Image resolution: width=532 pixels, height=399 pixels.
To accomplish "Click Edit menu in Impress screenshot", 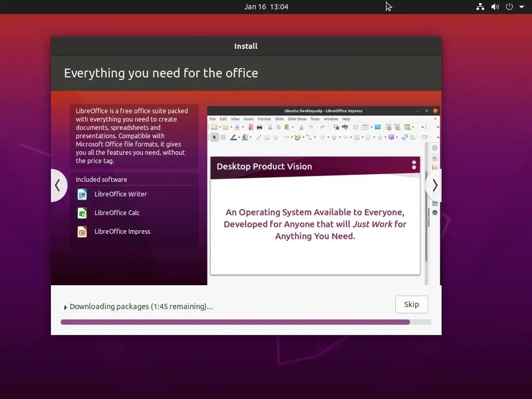I will click(223, 119).
